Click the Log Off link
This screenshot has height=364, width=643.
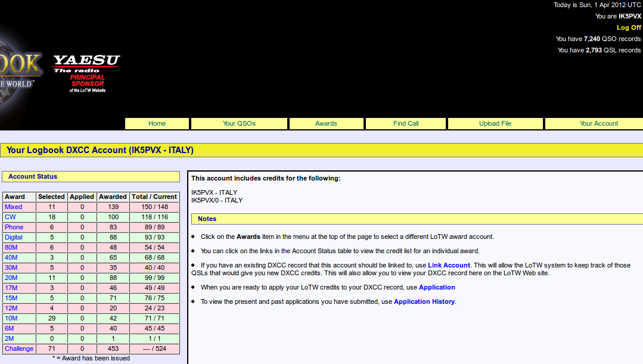point(629,27)
